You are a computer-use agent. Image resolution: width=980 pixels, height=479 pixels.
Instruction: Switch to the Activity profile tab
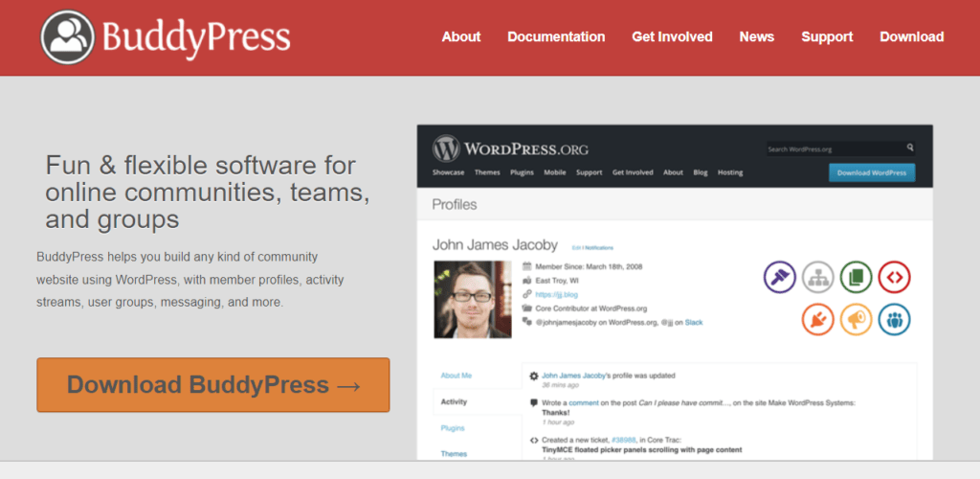click(x=455, y=402)
